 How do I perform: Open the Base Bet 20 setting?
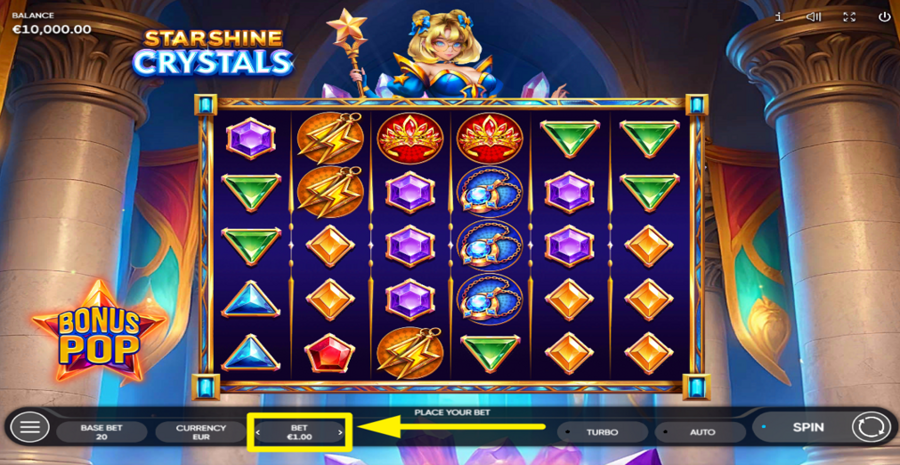click(x=102, y=432)
